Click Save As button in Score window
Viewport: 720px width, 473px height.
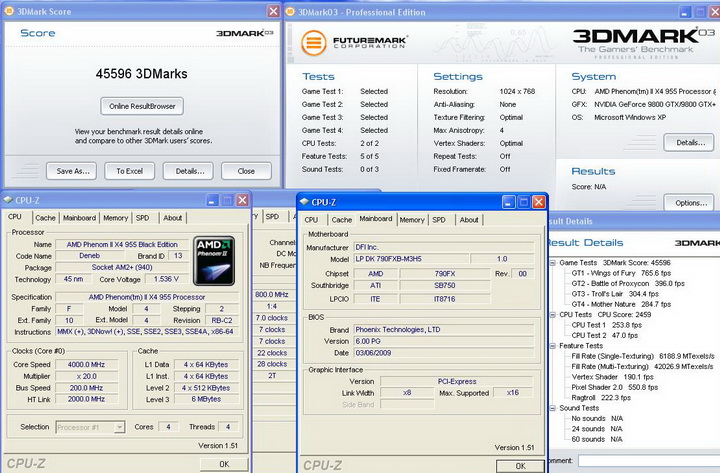click(x=71, y=171)
